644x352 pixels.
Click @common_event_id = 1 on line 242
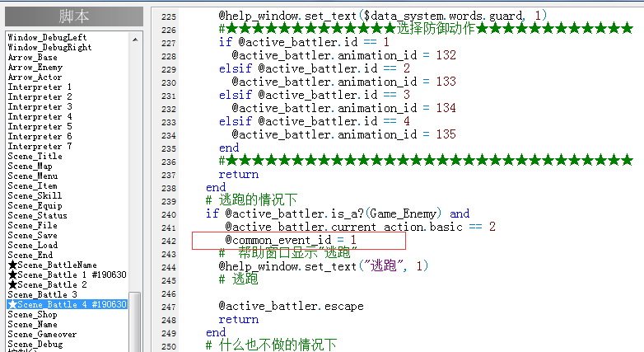point(291,240)
